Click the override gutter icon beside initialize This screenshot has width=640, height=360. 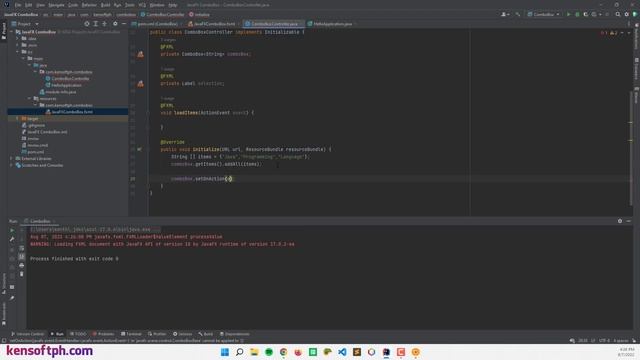(139, 149)
